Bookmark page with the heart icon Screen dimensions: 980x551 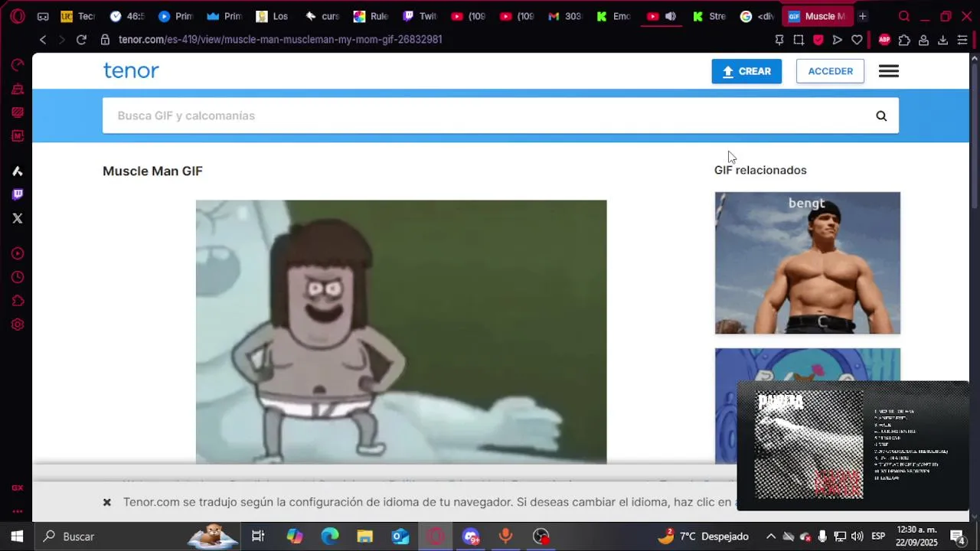(x=857, y=40)
